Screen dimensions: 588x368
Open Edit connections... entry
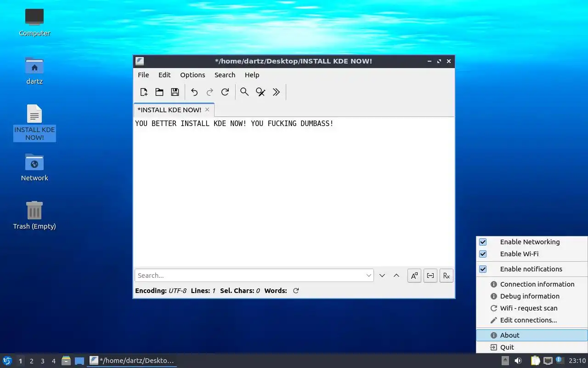(x=532, y=320)
